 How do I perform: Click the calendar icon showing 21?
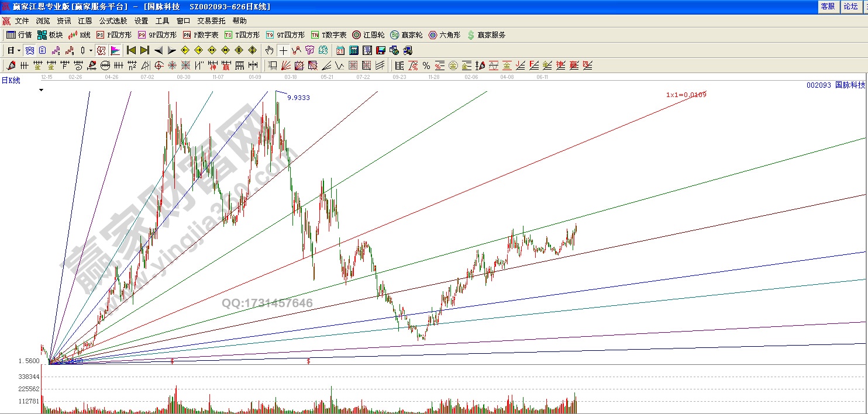(x=340, y=50)
